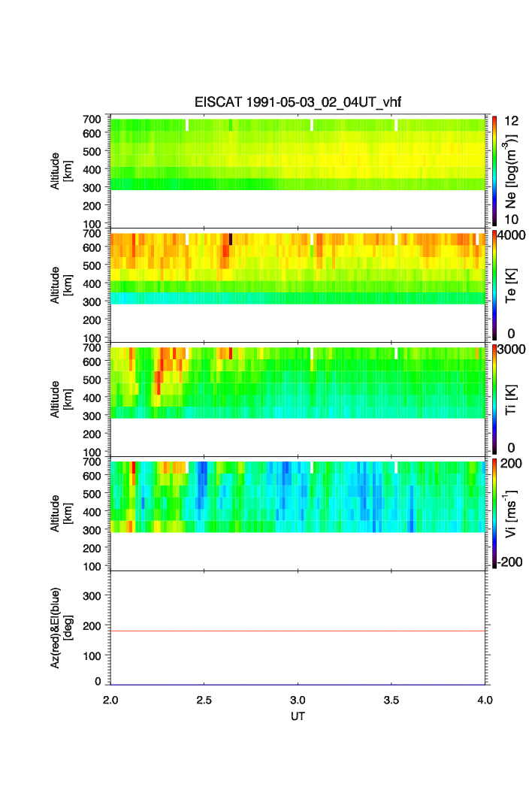The height and width of the screenshot is (799, 532).
Task: Select the electron temperature (Te) plot panel
Action: coord(298,286)
